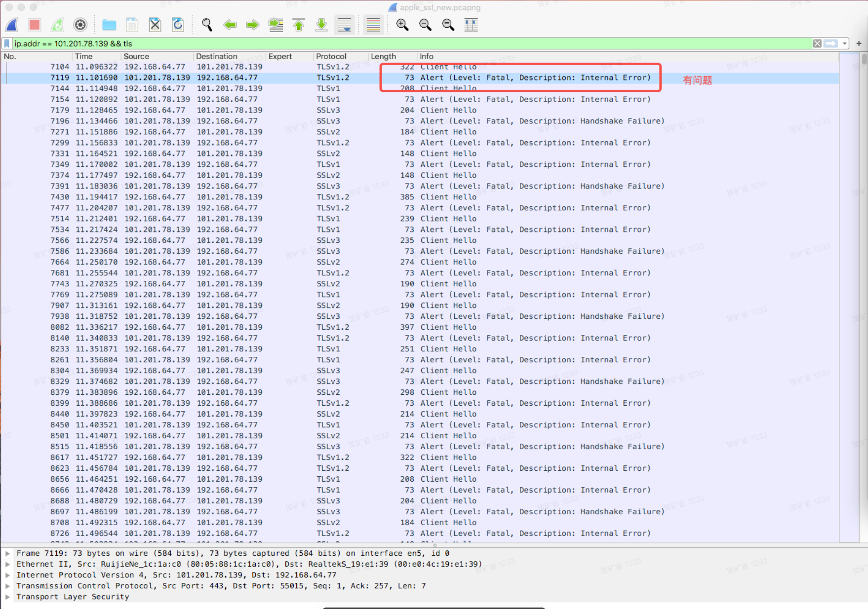
Task: Apply the display filter arrow
Action: coord(831,43)
